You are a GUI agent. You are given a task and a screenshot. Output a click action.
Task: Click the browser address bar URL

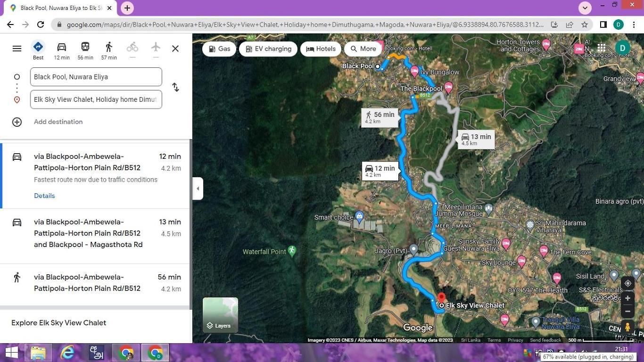[305, 25]
